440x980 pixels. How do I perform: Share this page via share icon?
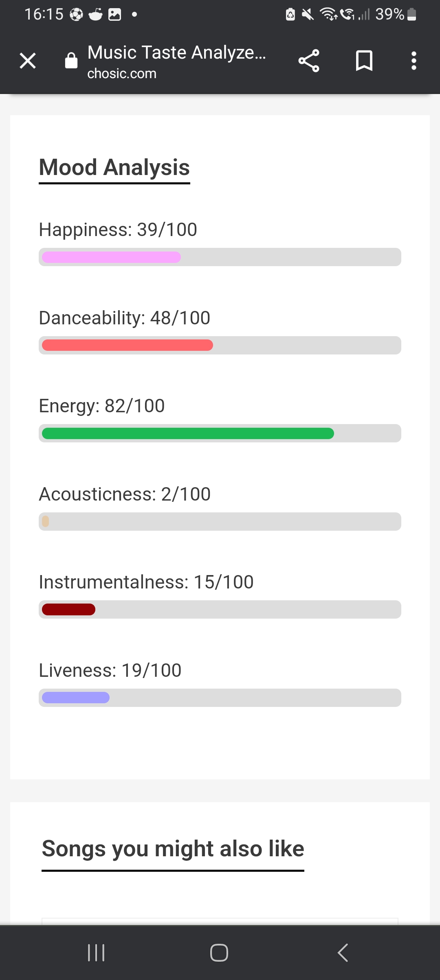[x=309, y=61]
